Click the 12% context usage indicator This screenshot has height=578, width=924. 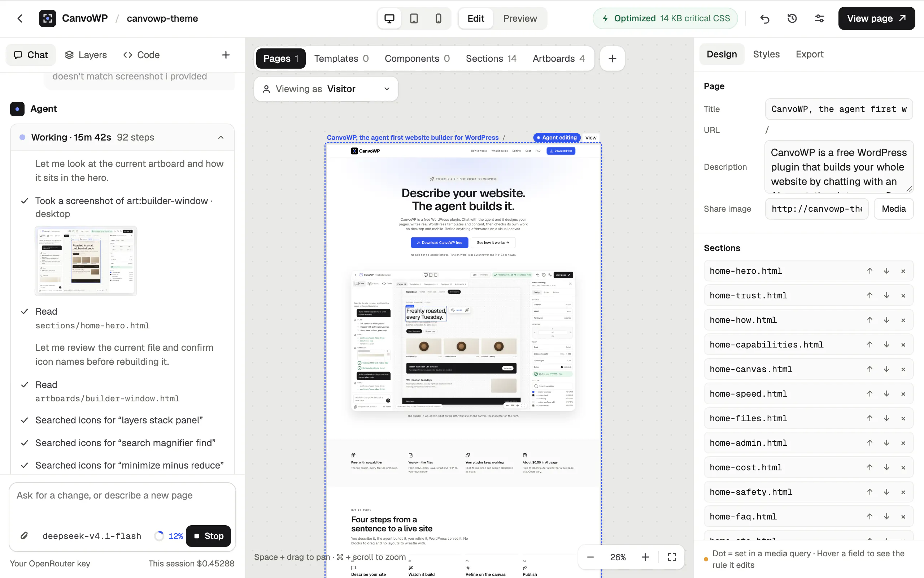pyautogui.click(x=169, y=536)
